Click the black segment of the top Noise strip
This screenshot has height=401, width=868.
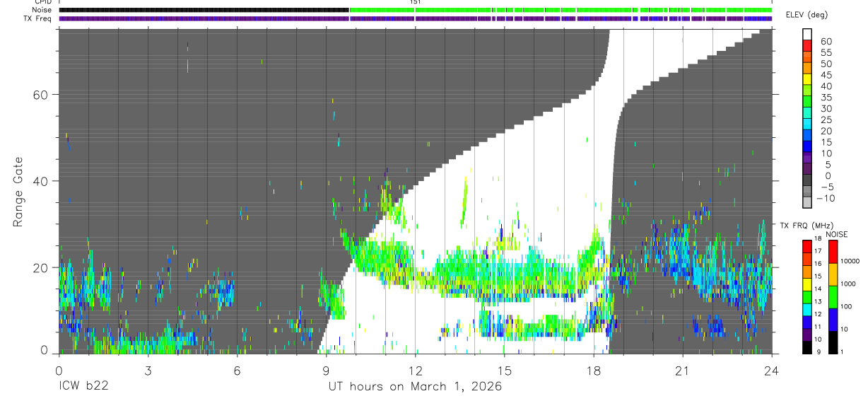204,11
